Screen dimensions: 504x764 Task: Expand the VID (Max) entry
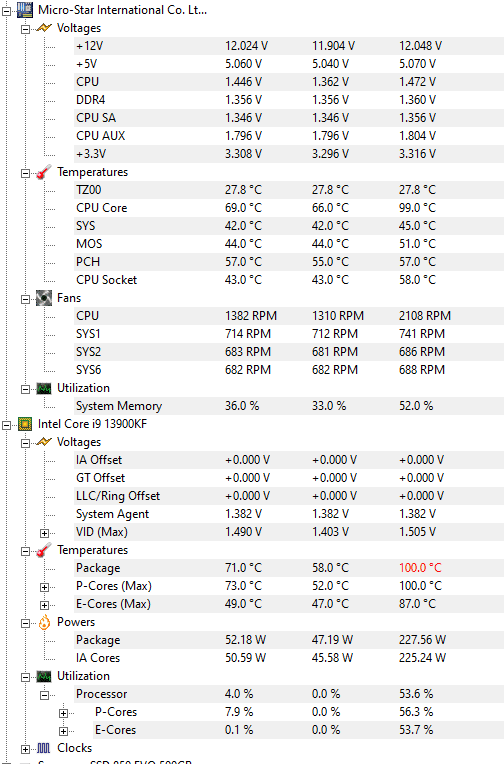coord(44,533)
